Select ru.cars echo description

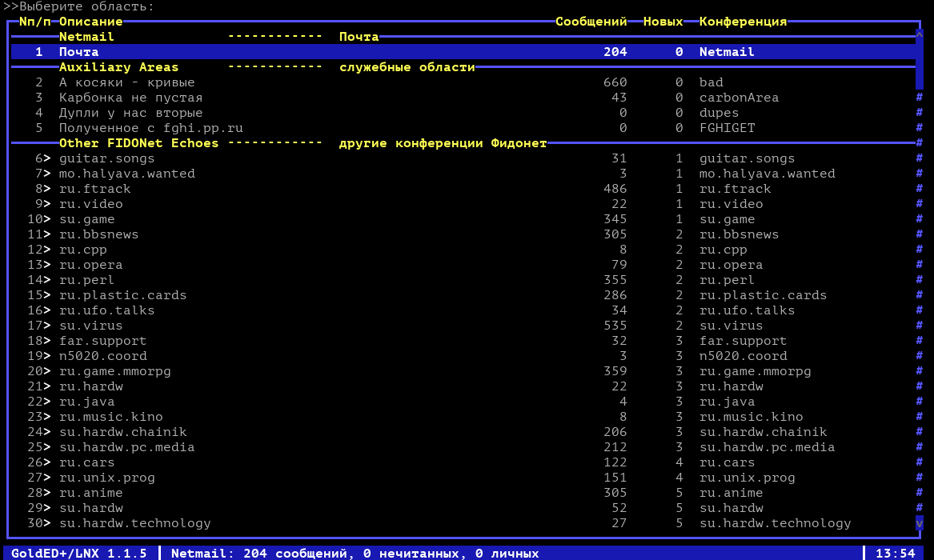point(87,462)
